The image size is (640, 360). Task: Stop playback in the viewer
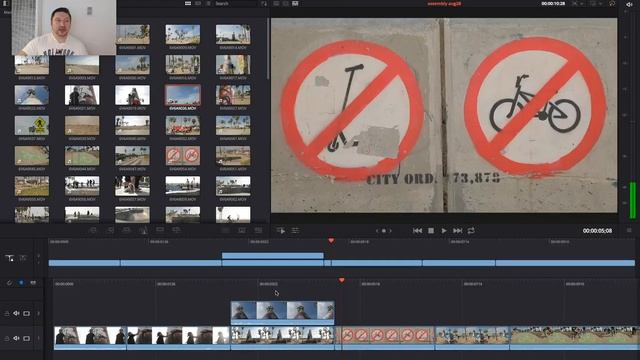pyautogui.click(x=431, y=231)
